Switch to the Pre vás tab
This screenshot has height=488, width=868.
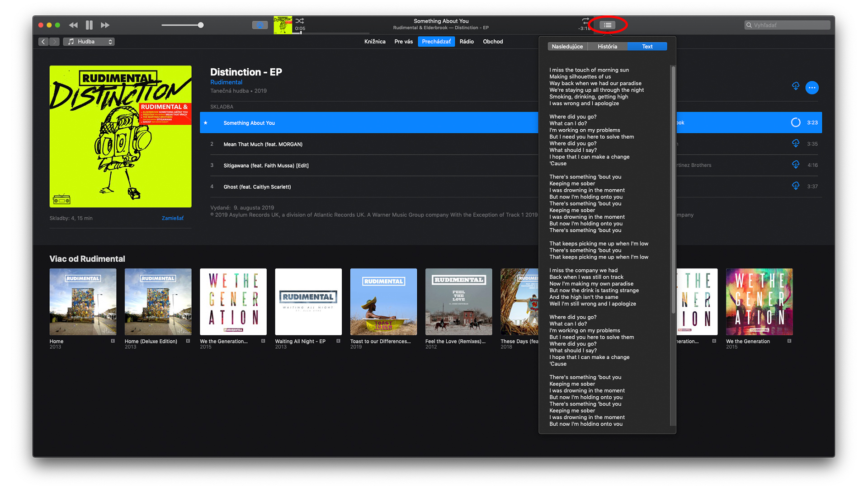click(403, 42)
